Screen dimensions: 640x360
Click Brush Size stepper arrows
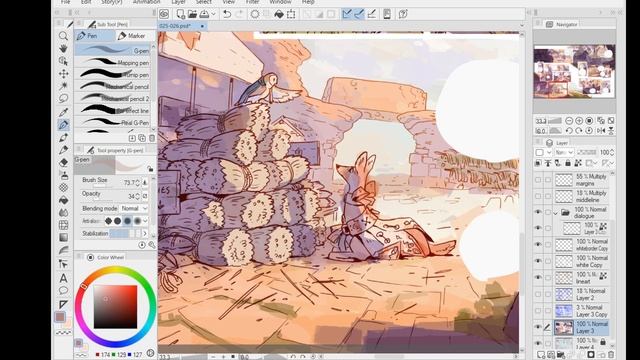[x=138, y=182]
